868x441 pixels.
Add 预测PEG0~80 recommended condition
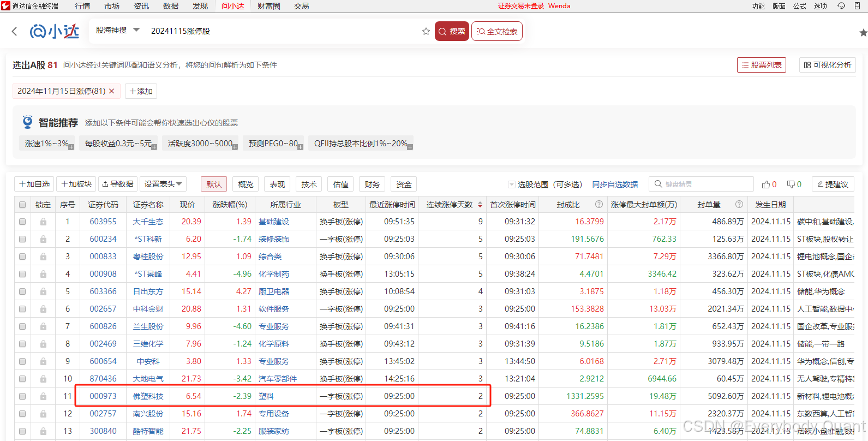point(273,144)
